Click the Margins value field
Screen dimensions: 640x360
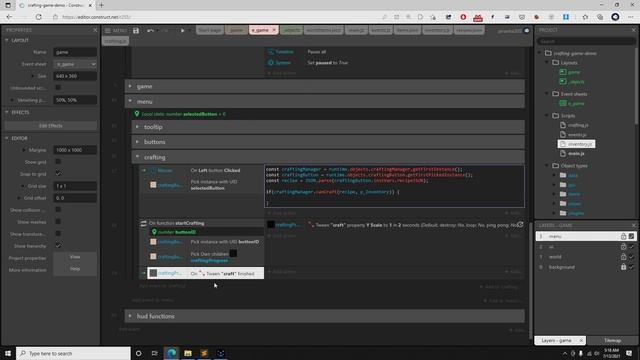(x=75, y=150)
